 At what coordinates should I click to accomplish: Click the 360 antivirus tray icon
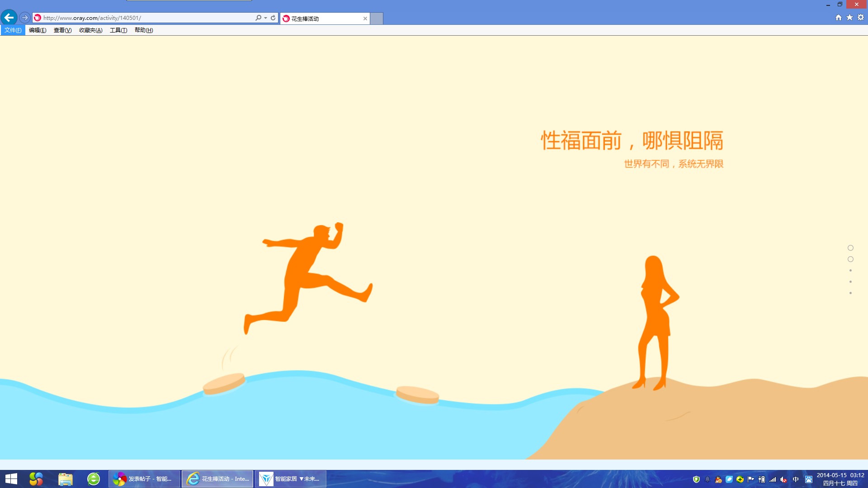[740, 479]
